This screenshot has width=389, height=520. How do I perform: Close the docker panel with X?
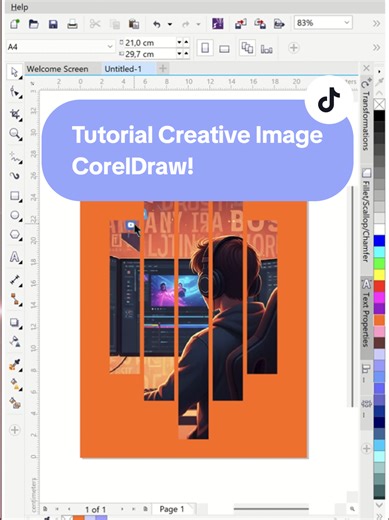(x=366, y=68)
